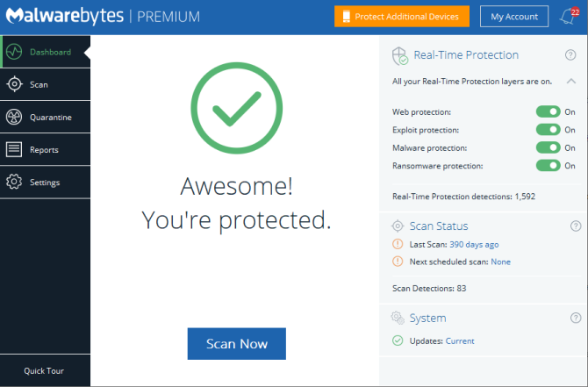The height and width of the screenshot is (387, 588).
Task: Collapse the Real-Time Protection layers list
Action: coord(571,82)
